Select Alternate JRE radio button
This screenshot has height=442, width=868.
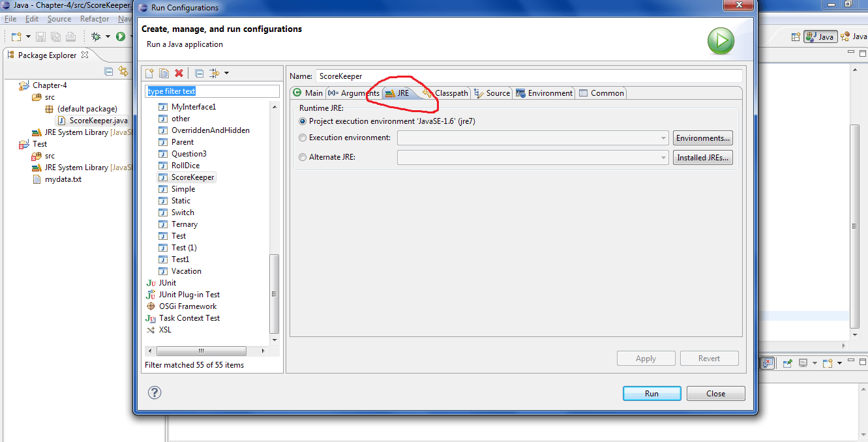coord(302,157)
